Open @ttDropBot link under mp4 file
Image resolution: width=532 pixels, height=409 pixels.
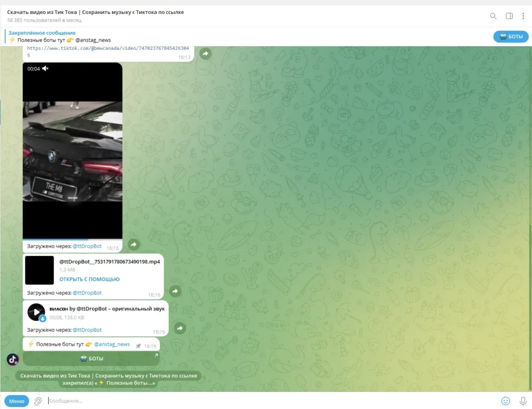(87, 293)
